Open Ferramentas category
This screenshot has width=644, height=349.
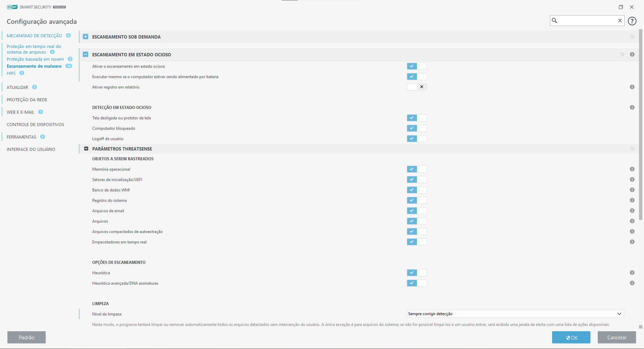[21, 137]
